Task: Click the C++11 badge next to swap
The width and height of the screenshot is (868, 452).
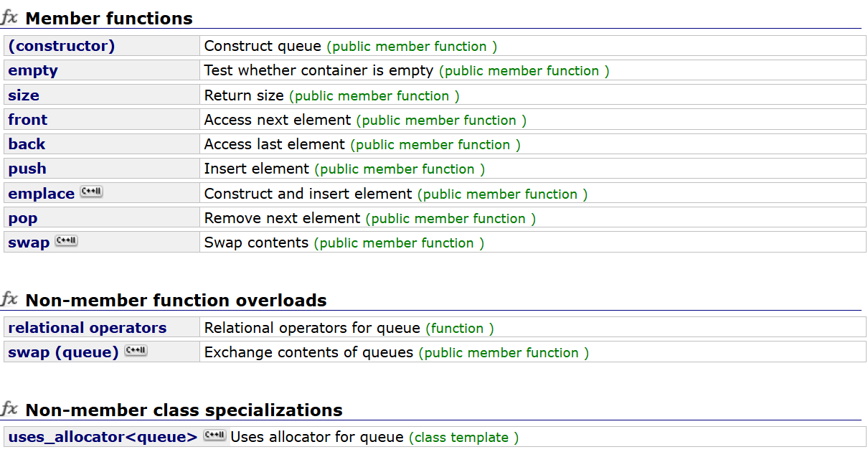Action: [x=65, y=240]
